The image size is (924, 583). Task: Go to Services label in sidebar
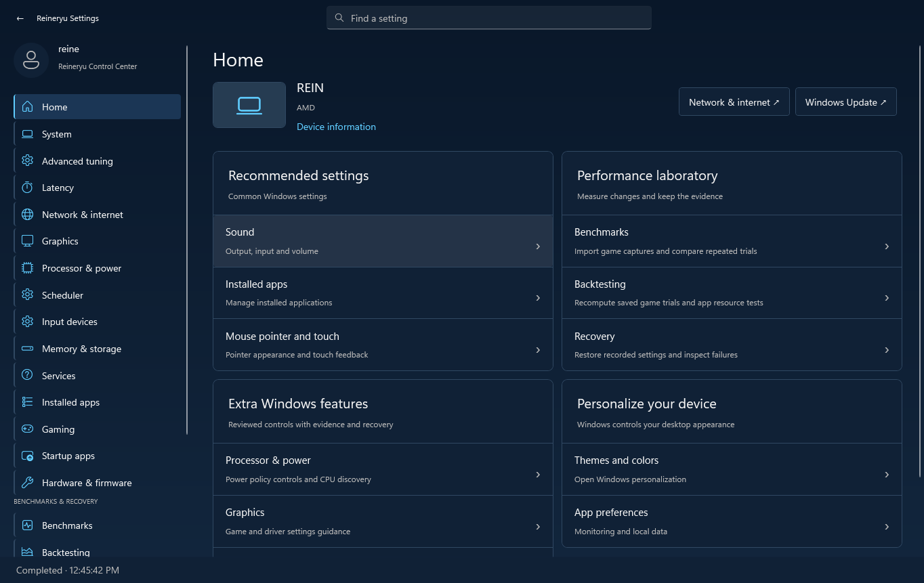(58, 376)
